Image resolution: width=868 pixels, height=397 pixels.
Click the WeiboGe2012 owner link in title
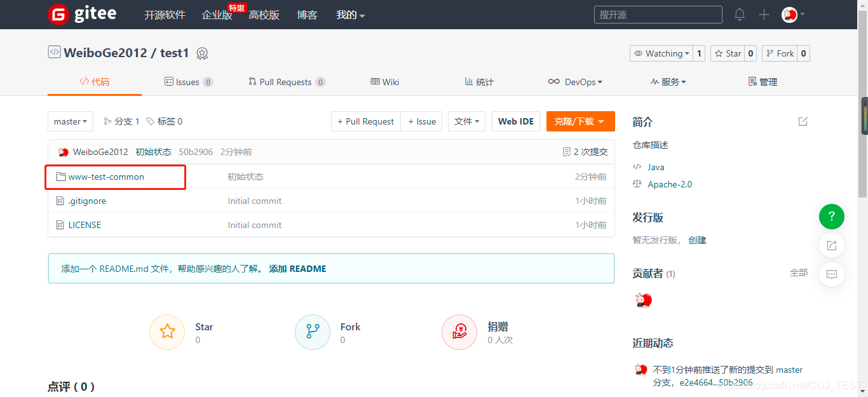click(105, 53)
